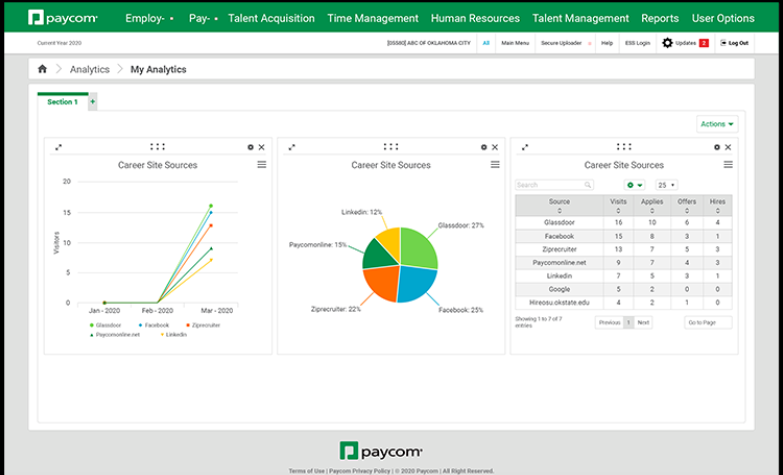Expand the pie chart widget
The width and height of the screenshot is (783, 475).
click(x=292, y=147)
